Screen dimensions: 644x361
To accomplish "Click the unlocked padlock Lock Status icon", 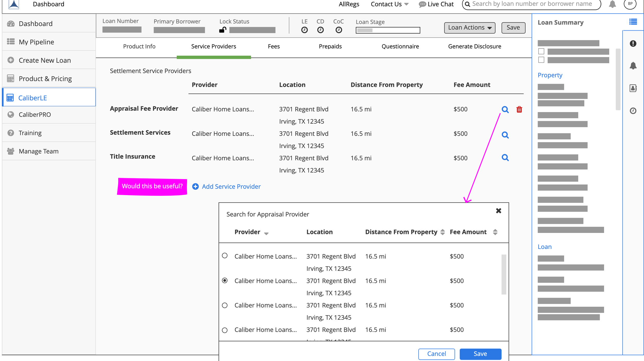I will pos(223,30).
